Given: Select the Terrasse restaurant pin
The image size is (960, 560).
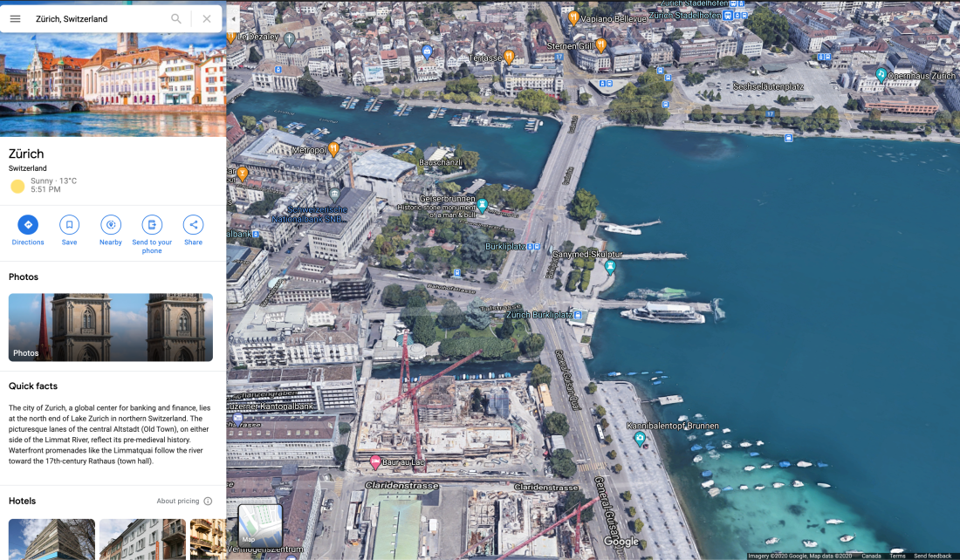Looking at the screenshot, I should point(509,57).
